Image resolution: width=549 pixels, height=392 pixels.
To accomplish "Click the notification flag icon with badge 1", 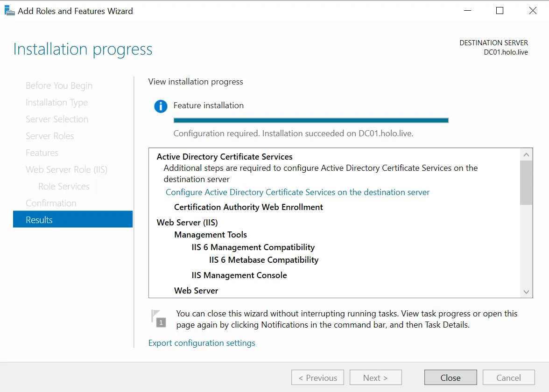I will click(x=158, y=318).
